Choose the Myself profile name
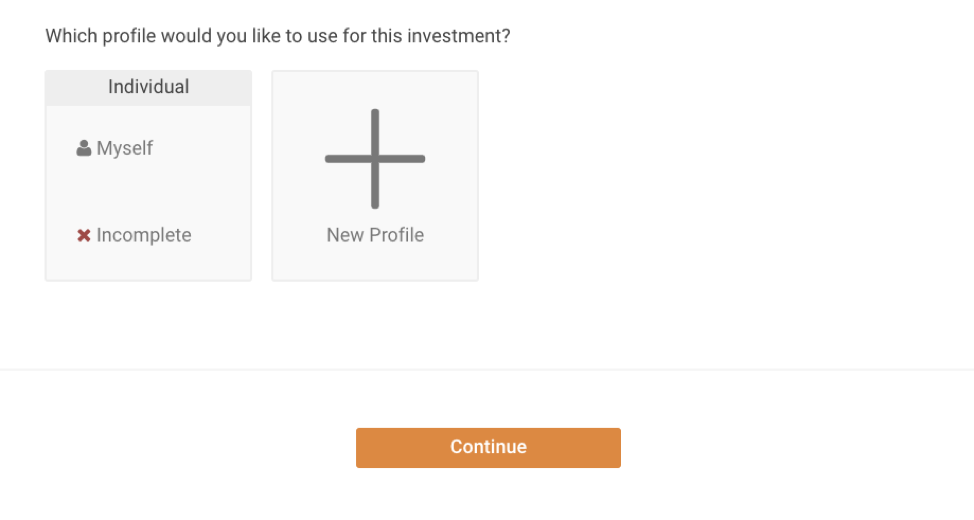The height and width of the screenshot is (520, 974). (x=125, y=148)
